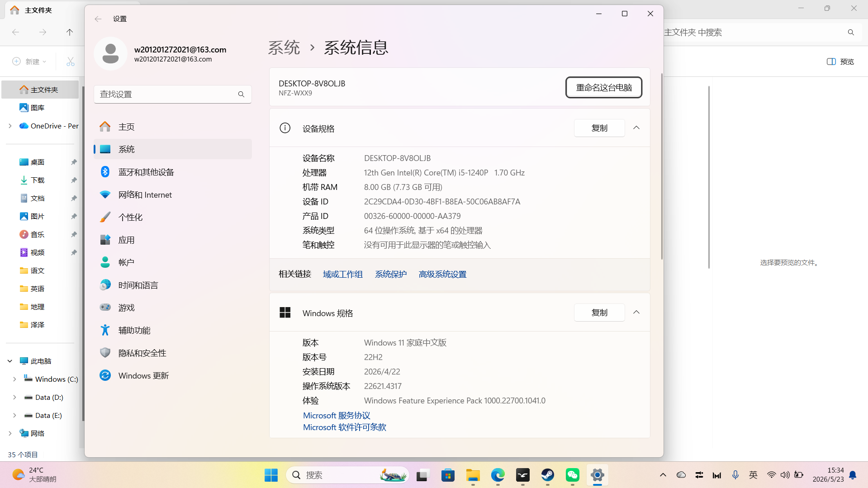Click the Wi-Fi icon beside 网络和 Internet
The height and width of the screenshot is (488, 868).
(105, 194)
